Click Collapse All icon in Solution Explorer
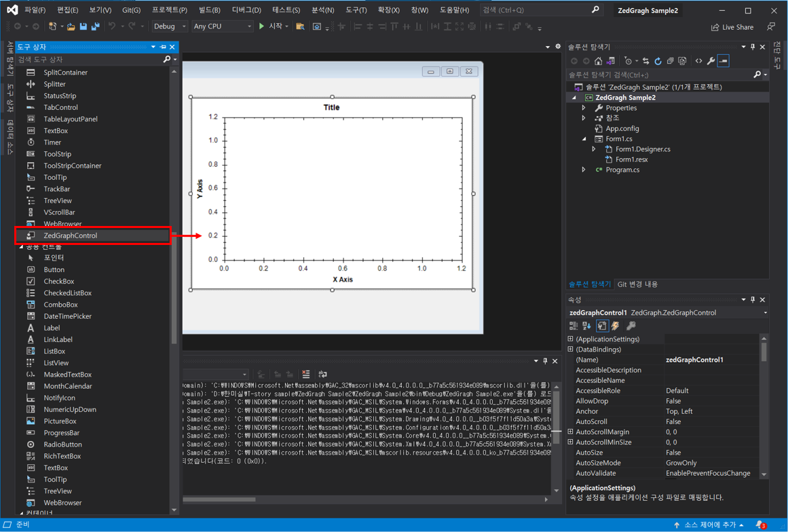Screen dimensions: 788x532 (670, 61)
